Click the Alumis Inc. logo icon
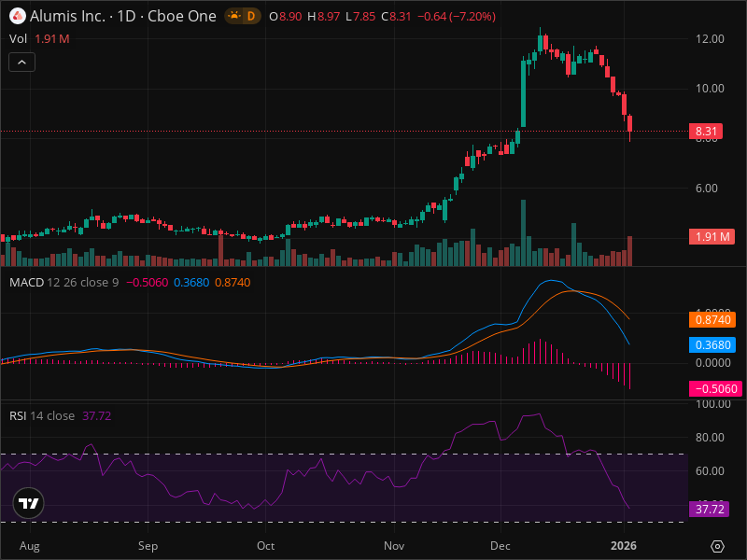Screen dimensions: 747x560 click(18, 16)
